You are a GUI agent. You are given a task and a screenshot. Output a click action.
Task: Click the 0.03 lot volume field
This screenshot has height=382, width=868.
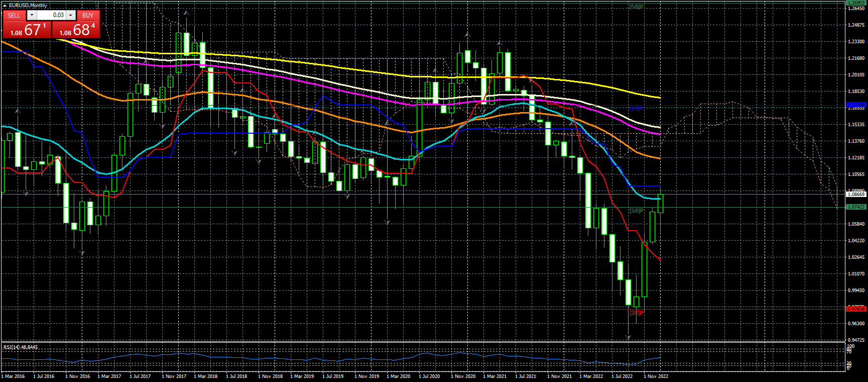[51, 15]
